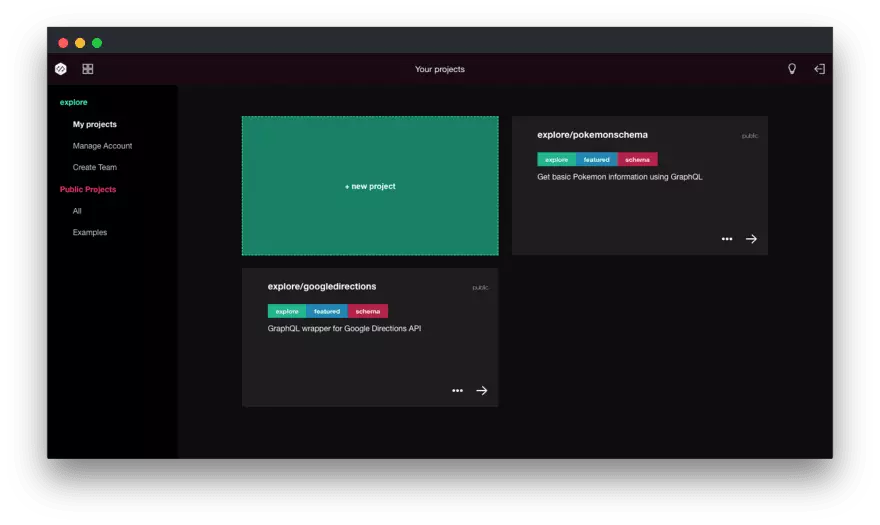Viewport: 880px width, 525px height.
Task: Open pokemonschema project via arrow icon
Action: click(x=751, y=239)
